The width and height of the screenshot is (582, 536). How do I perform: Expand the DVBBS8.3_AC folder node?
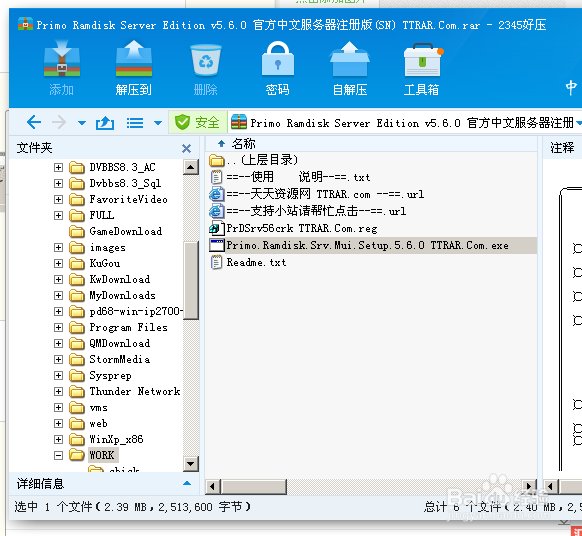[x=58, y=167]
